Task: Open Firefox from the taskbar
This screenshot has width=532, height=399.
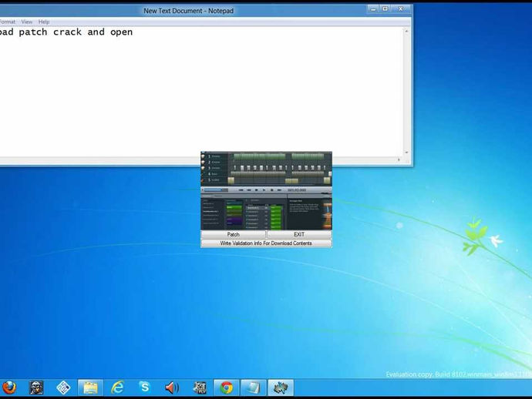Action: tap(9, 387)
